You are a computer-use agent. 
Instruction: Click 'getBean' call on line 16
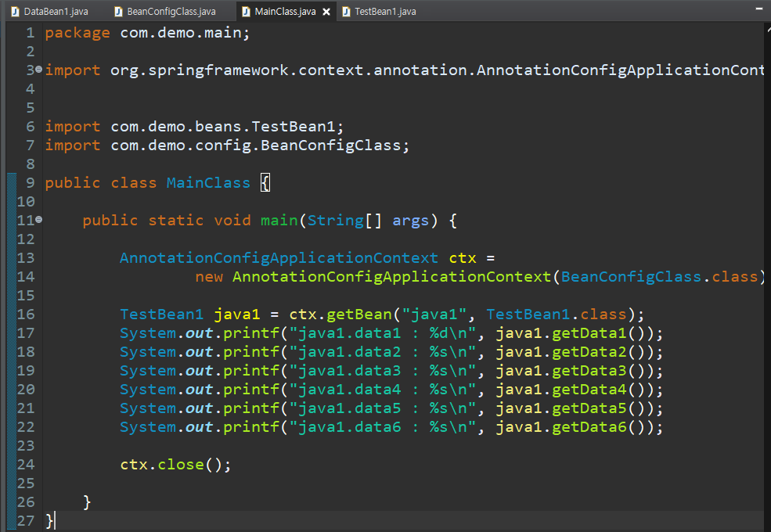[359, 315]
